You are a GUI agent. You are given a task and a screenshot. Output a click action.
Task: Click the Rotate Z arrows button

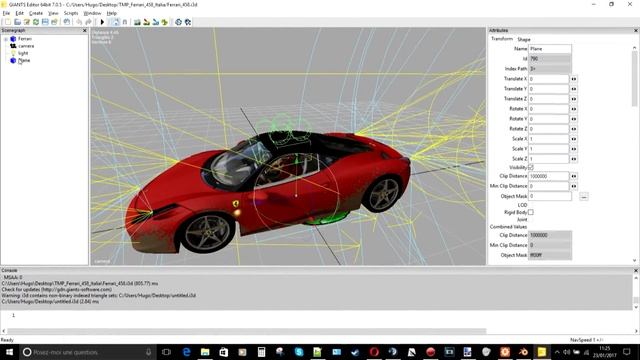(574, 129)
